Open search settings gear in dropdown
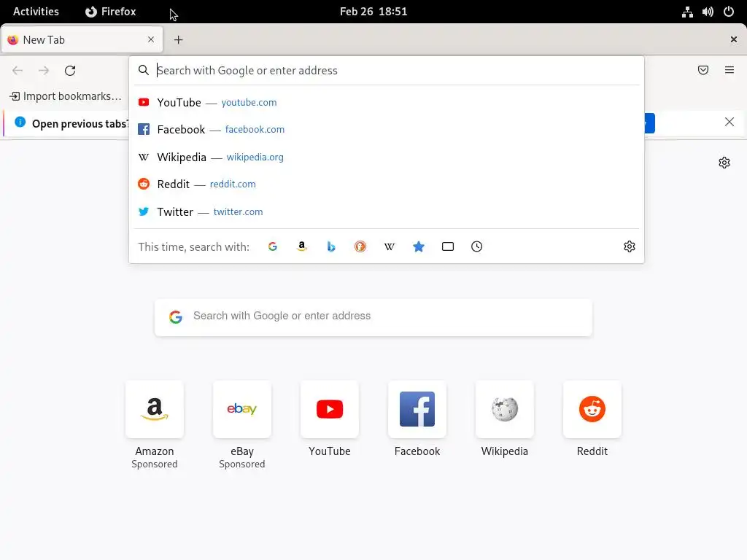The height and width of the screenshot is (560, 747). [630, 246]
